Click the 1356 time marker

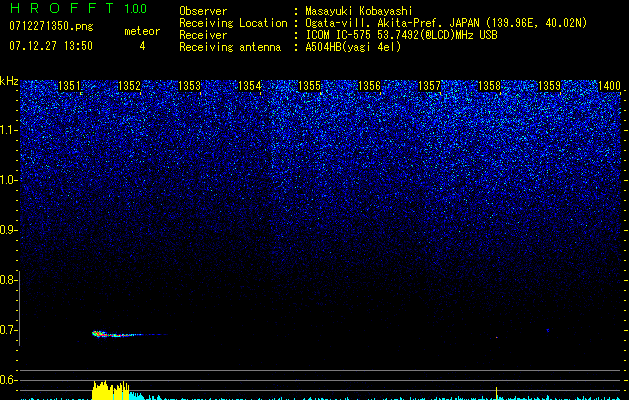pyautogui.click(x=369, y=86)
